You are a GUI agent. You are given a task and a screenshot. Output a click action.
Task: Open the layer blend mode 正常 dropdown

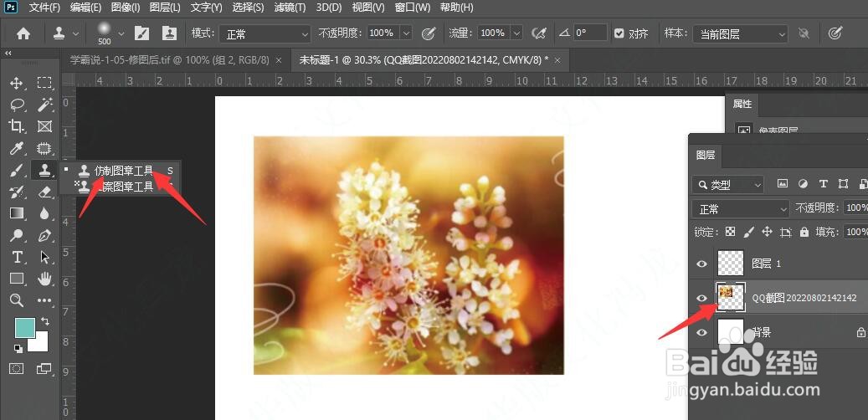coord(741,208)
